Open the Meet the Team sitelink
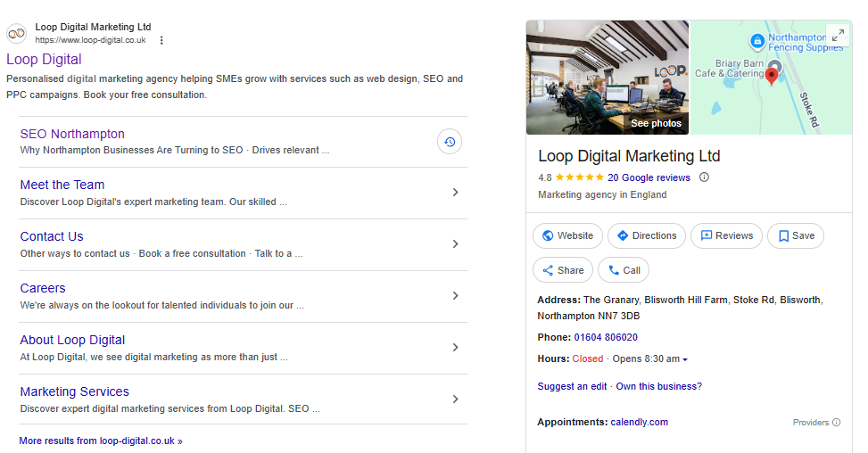 (x=62, y=185)
